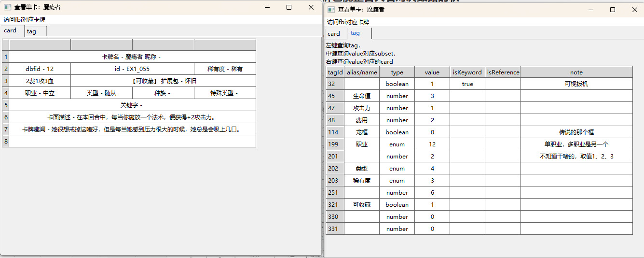Viewport: 644px width, 258px height.
Task: Click the '卡面描述' card text cell
Action: tap(132, 117)
